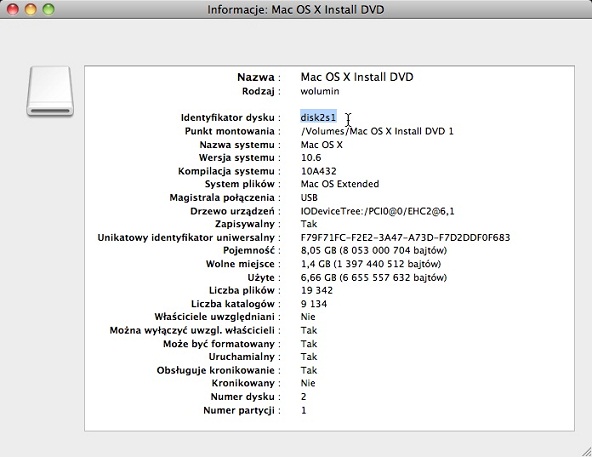Image resolution: width=592 pixels, height=457 pixels.
Task: Click the used space value 6,66 GB
Action: click(374, 278)
